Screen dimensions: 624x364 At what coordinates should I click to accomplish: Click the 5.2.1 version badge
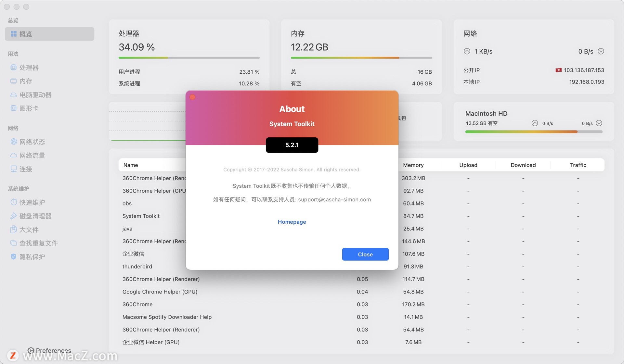[x=292, y=145]
